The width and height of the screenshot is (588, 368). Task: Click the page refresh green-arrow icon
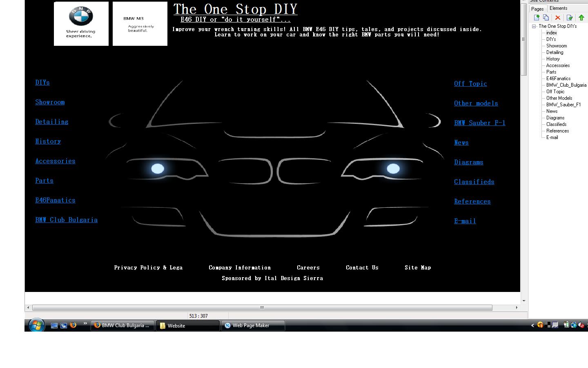570,18
